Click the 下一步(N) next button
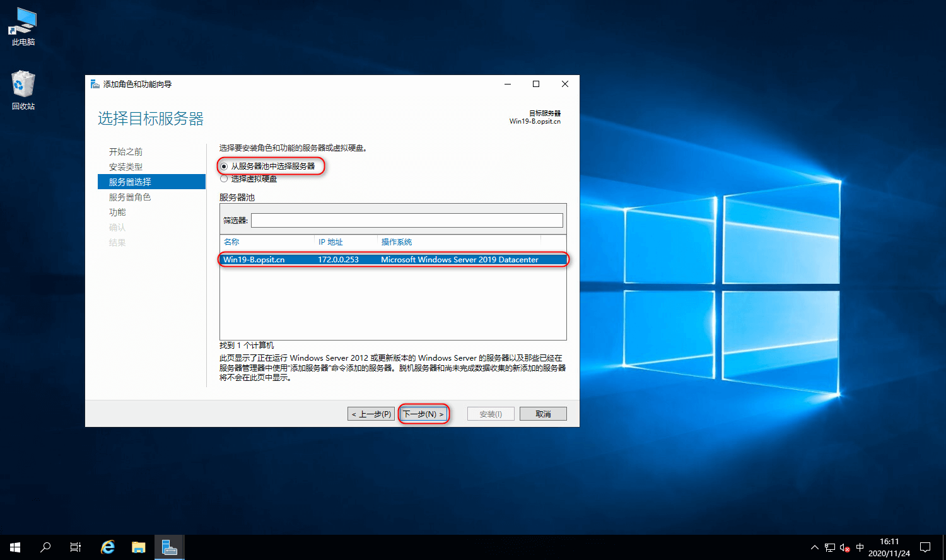This screenshot has width=946, height=560. (x=424, y=414)
